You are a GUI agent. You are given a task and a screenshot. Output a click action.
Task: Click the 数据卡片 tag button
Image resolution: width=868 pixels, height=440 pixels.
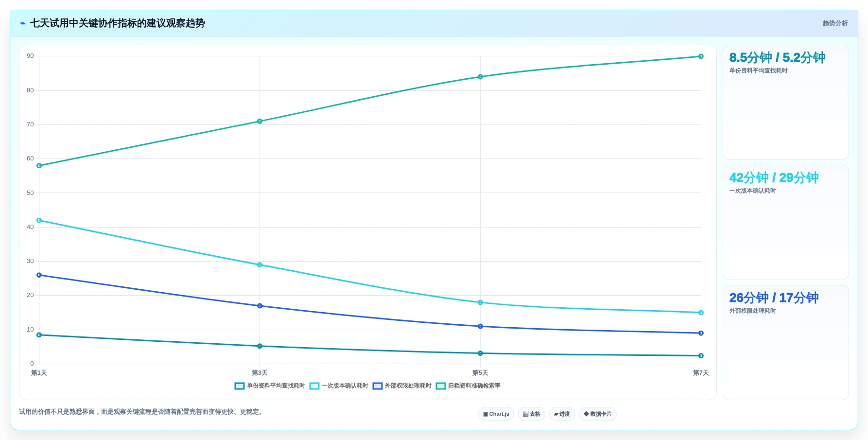point(598,414)
